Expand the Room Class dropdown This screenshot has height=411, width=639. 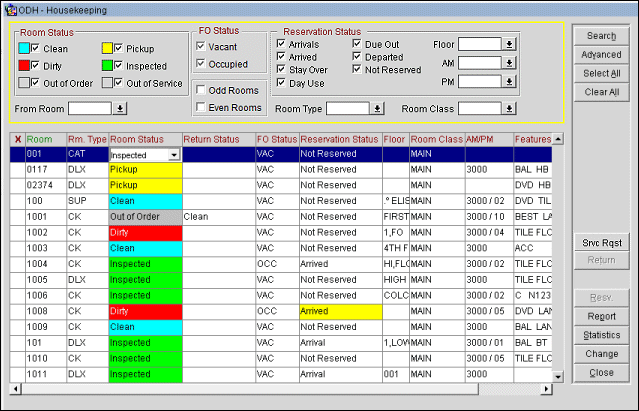tap(509, 107)
